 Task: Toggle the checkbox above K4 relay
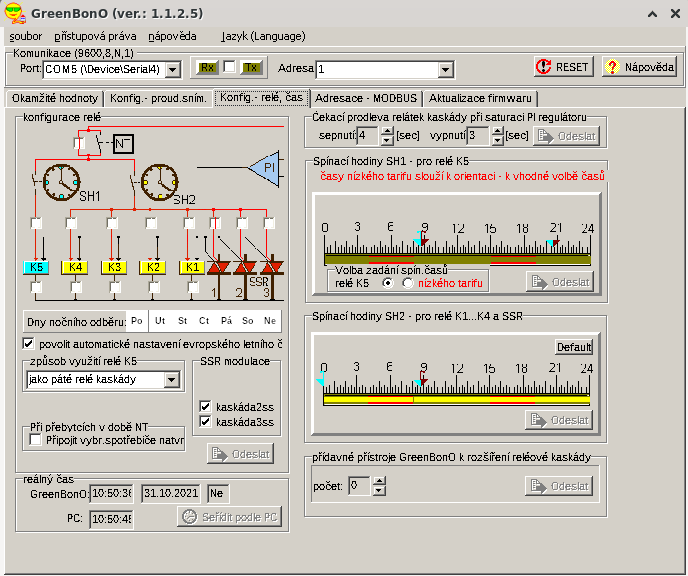(x=71, y=223)
